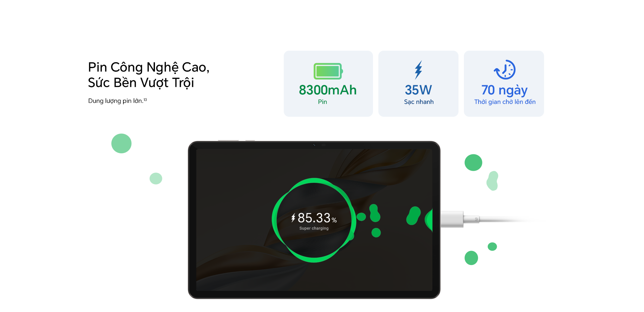Screen dimensions: 644x312
Task: Select the 70 ngày standby card
Action: pyautogui.click(x=504, y=84)
